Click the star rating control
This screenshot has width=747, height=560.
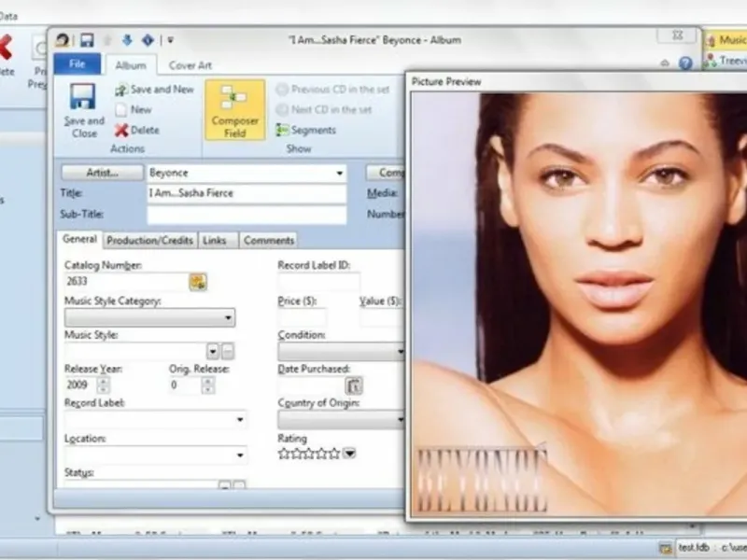(309, 454)
